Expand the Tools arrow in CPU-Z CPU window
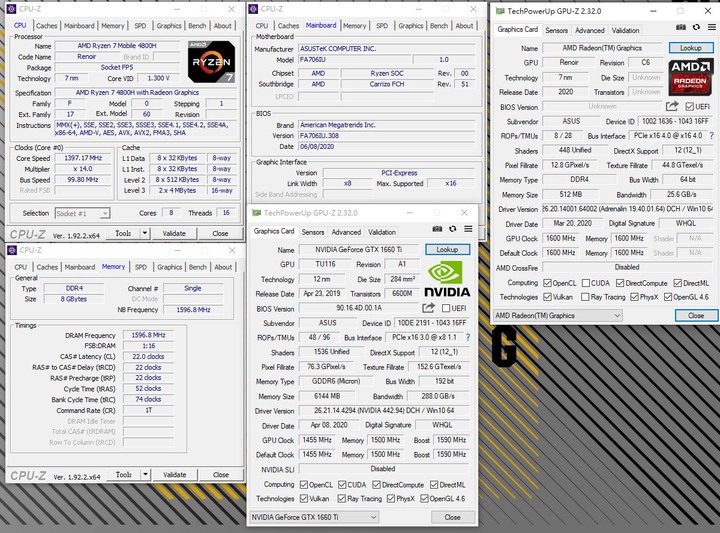The height and width of the screenshot is (533, 720). pos(145,233)
